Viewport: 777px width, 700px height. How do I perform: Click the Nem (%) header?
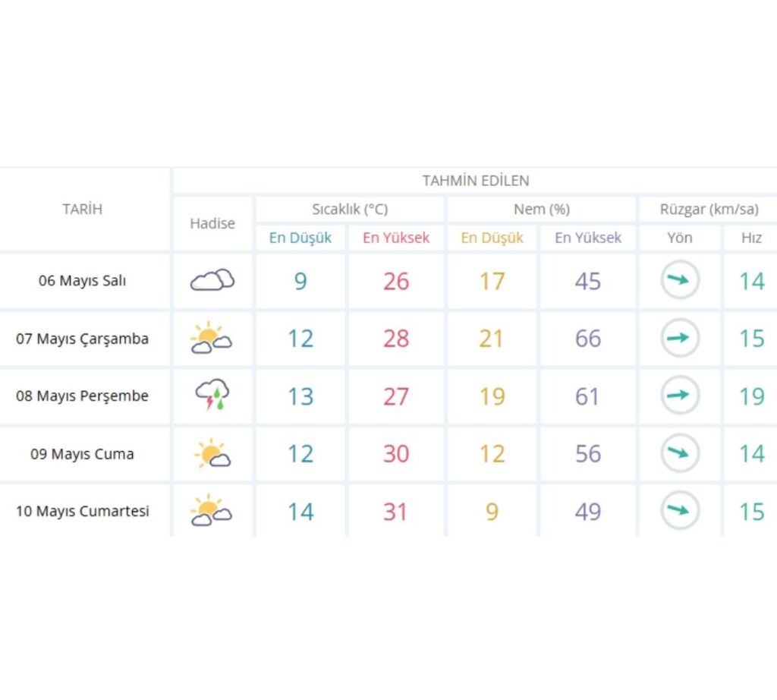point(541,210)
